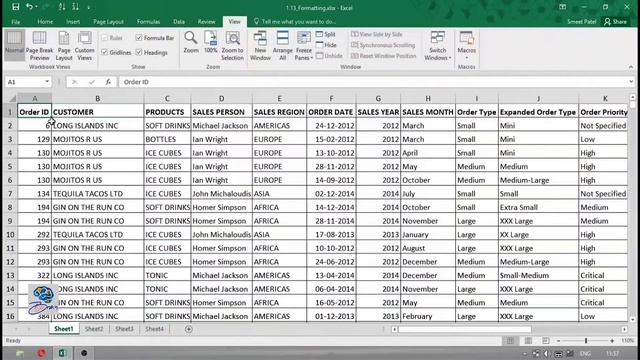
Task: Click Page Layout view icon in status bar
Action: 528,340
